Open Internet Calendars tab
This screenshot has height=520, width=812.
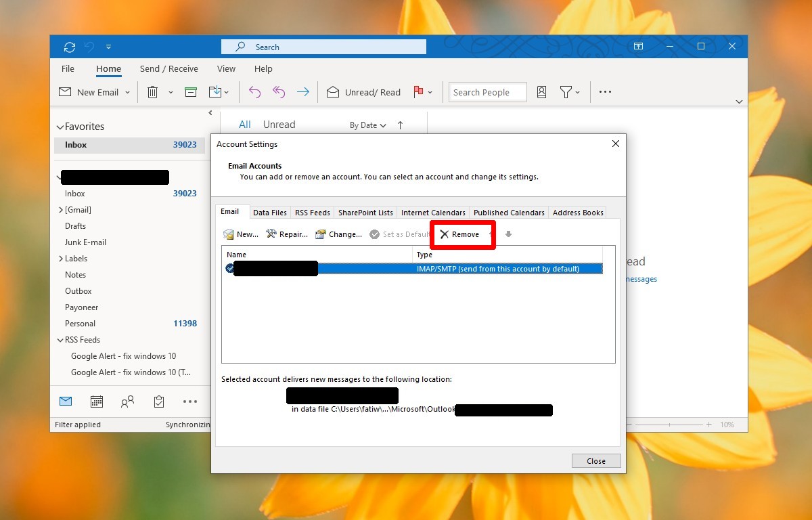click(x=433, y=213)
